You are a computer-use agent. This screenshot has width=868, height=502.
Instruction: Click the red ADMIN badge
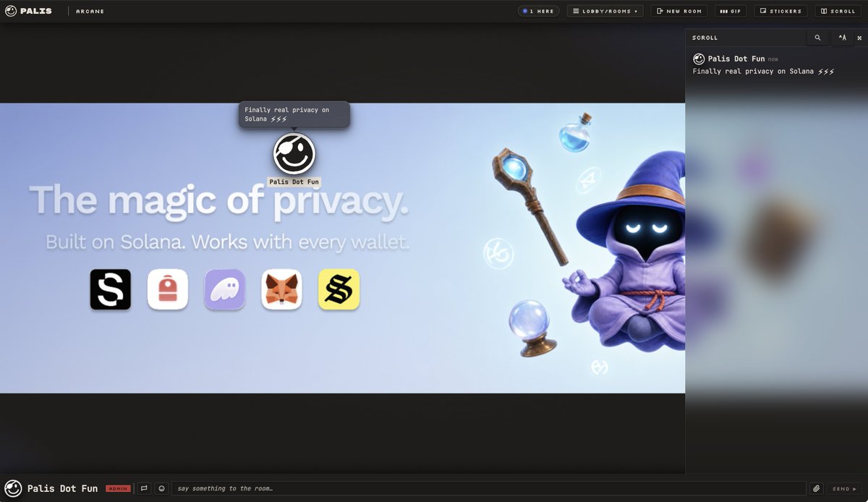118,488
